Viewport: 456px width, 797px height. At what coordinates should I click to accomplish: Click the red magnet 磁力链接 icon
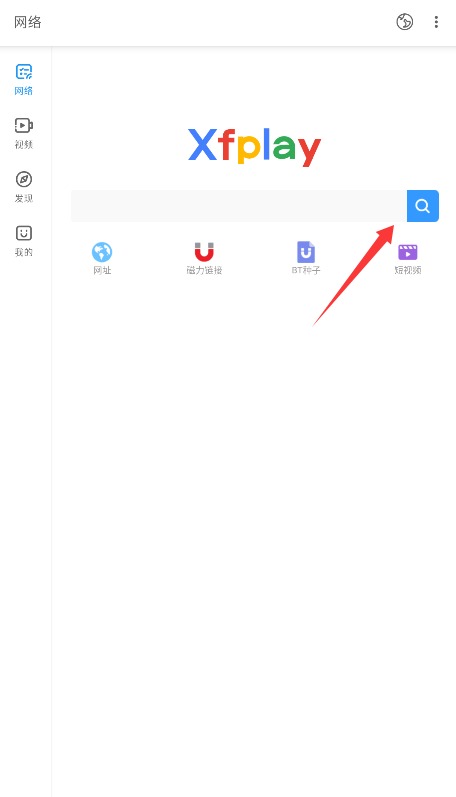(204, 252)
